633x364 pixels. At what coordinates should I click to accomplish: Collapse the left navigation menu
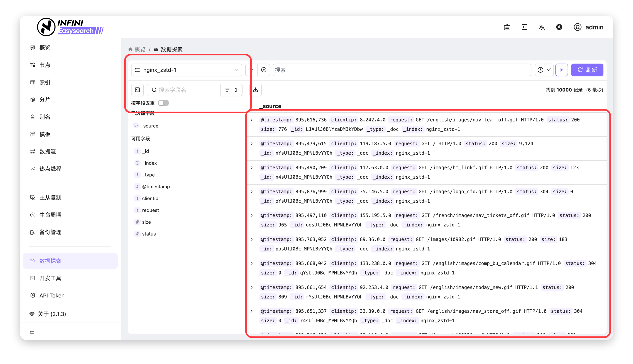click(x=32, y=332)
